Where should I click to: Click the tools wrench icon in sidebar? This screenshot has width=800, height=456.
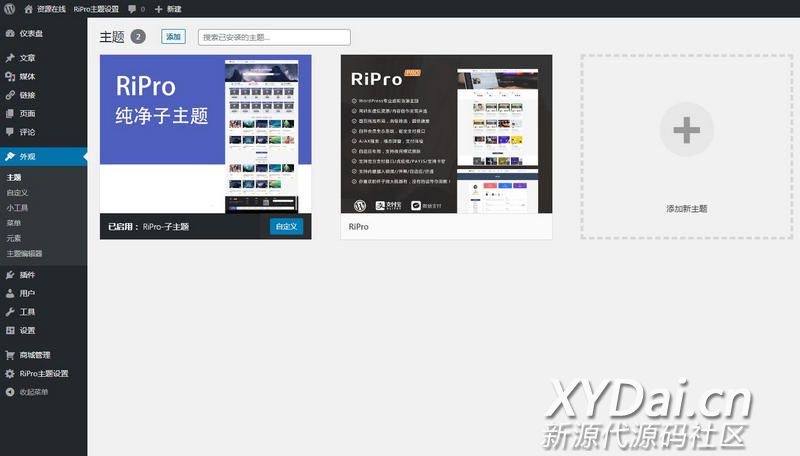10,312
